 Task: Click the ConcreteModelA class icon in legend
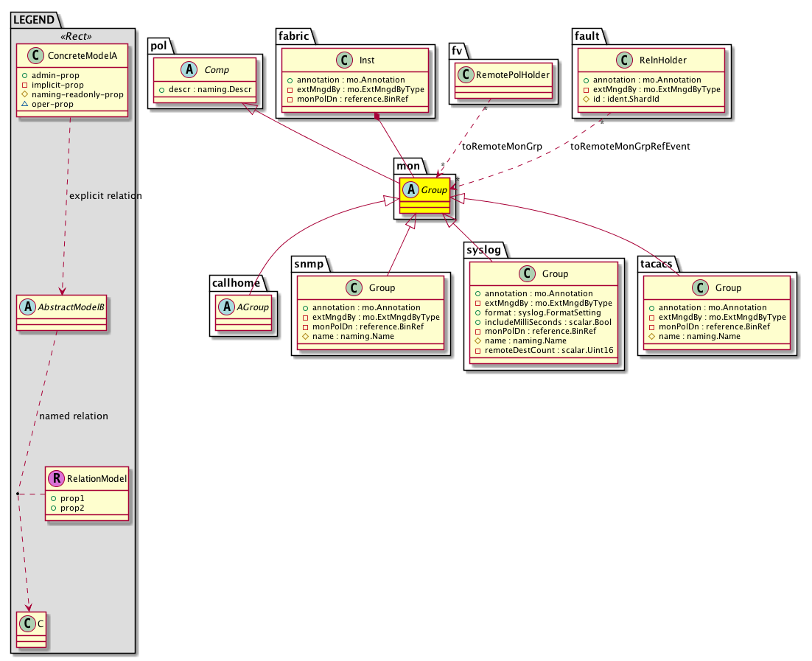click(x=31, y=55)
